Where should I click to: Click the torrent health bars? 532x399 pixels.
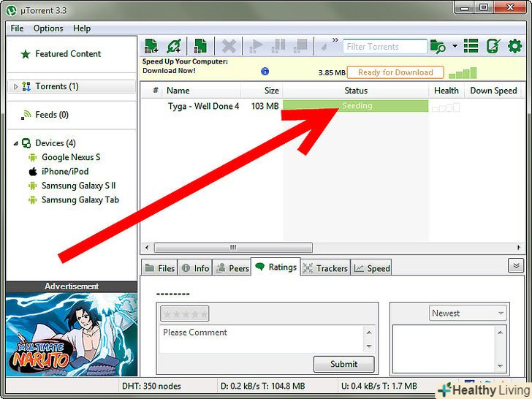point(446,107)
